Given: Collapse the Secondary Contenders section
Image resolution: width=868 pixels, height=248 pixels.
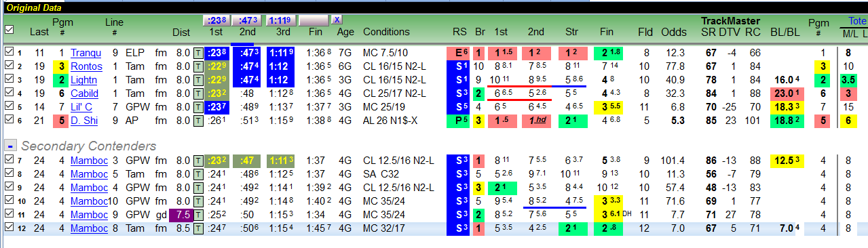Looking at the screenshot, I should [x=11, y=146].
